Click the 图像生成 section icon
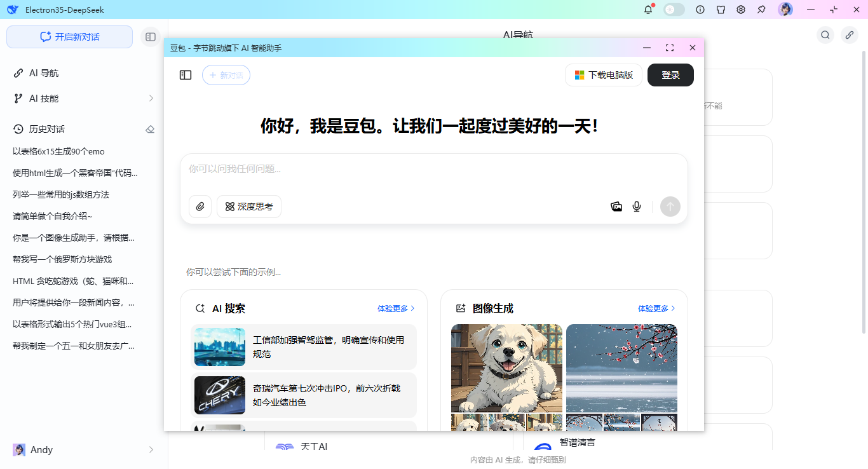Image resolution: width=868 pixels, height=469 pixels. click(461, 308)
